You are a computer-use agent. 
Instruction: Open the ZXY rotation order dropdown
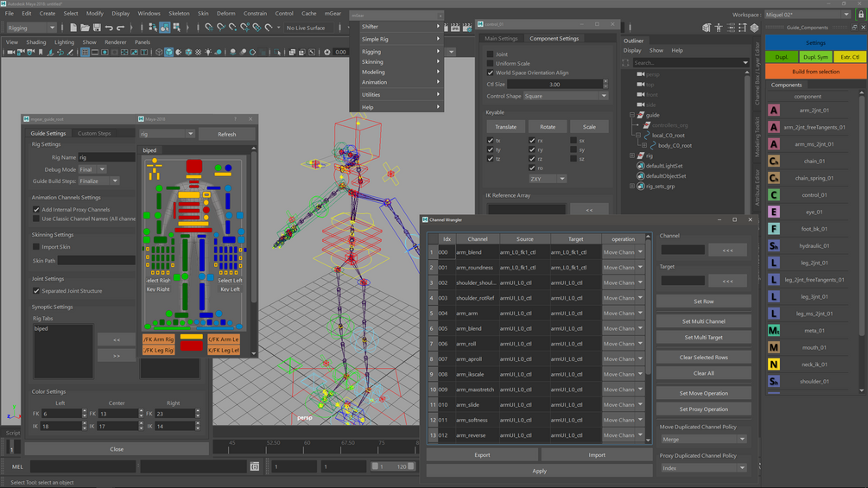[548, 179]
